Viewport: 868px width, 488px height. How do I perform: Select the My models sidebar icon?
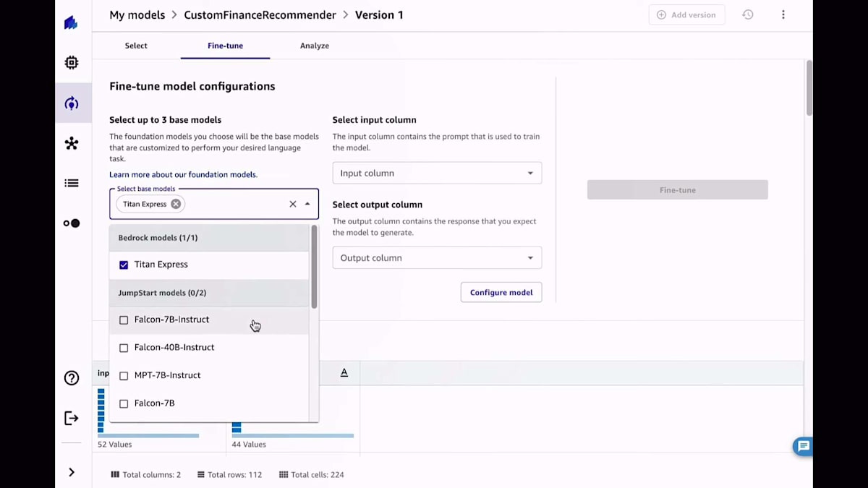pyautogui.click(x=71, y=103)
